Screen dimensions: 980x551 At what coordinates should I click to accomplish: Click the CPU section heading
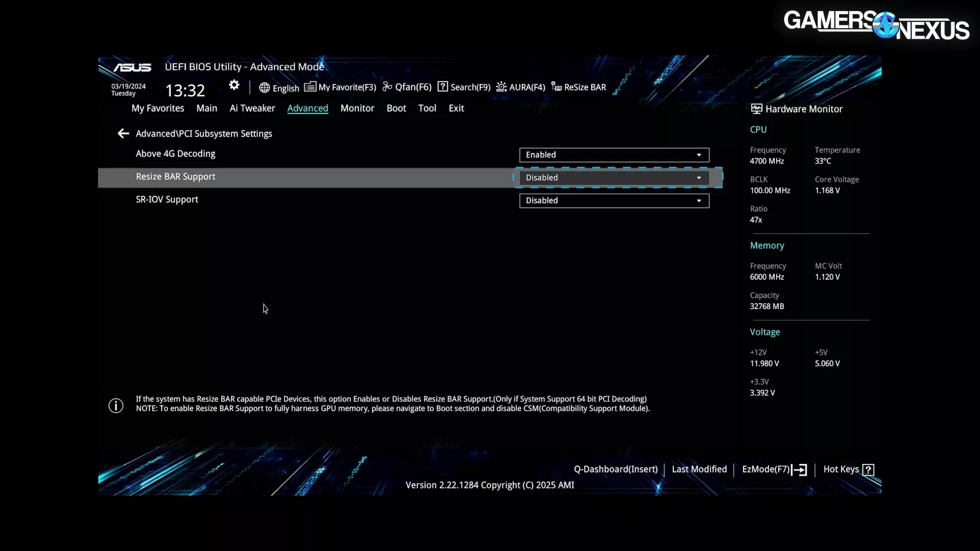tap(758, 130)
